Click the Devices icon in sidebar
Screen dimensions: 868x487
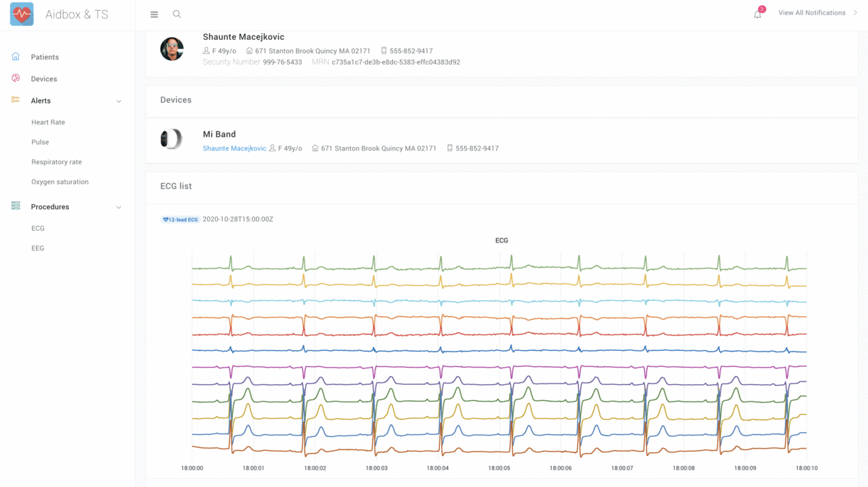click(16, 78)
